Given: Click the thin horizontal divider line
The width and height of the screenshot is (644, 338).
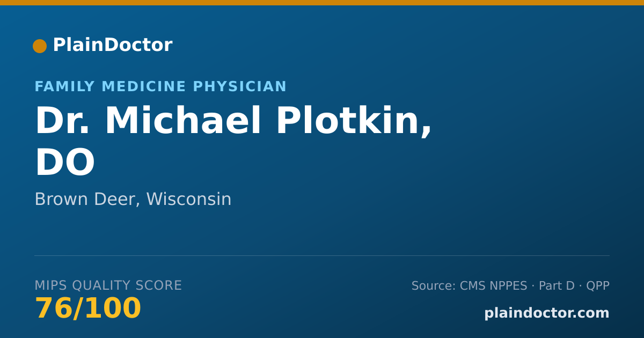Looking at the screenshot, I should click(322, 255).
